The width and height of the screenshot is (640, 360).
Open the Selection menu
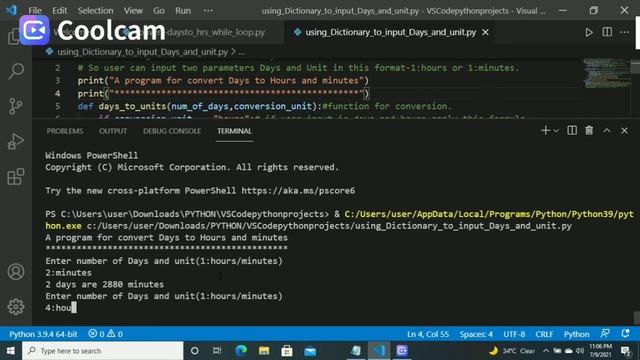96,11
